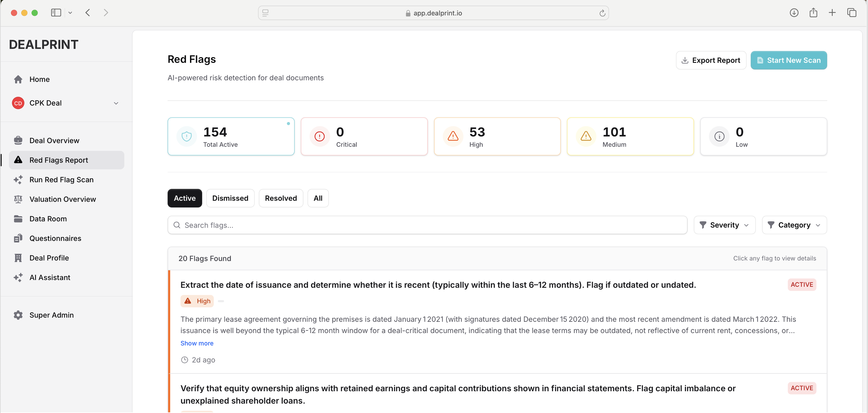Click the Start New Scan button

(789, 60)
